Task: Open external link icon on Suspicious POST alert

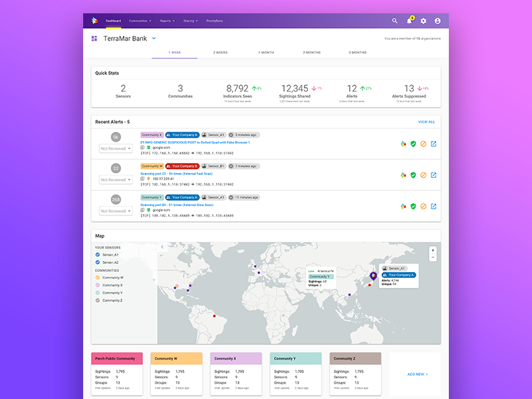Action: 434,144
